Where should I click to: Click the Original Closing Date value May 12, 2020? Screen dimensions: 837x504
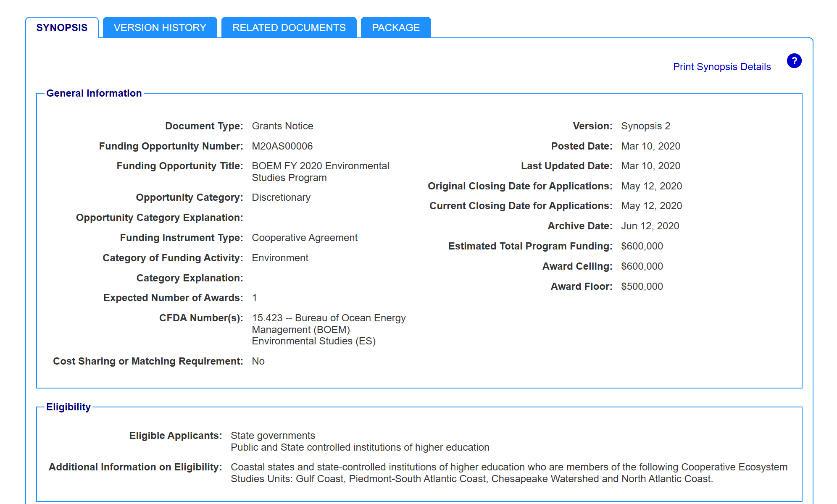pos(651,186)
